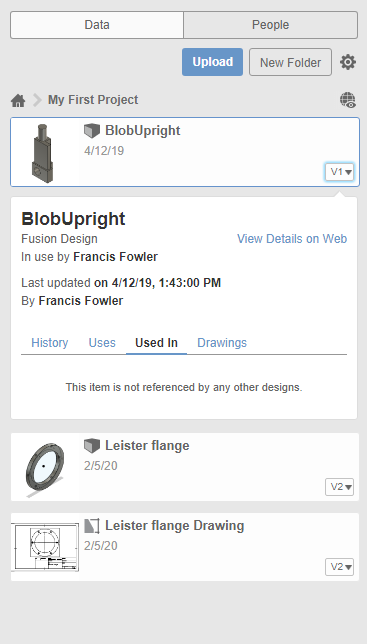The height and width of the screenshot is (644, 367).
Task: Open the data panel settings gear
Action: (348, 62)
